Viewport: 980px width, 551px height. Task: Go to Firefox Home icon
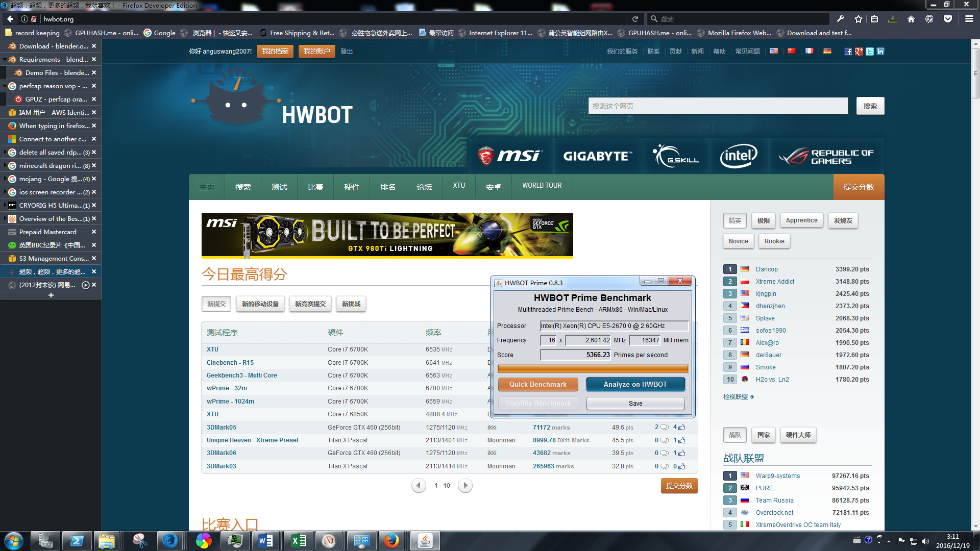tap(911, 19)
